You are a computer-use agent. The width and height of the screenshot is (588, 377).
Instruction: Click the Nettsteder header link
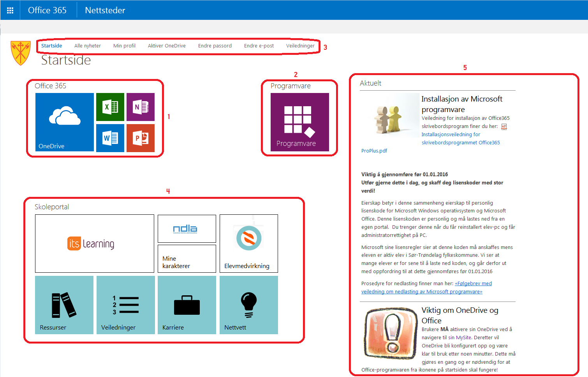(105, 10)
